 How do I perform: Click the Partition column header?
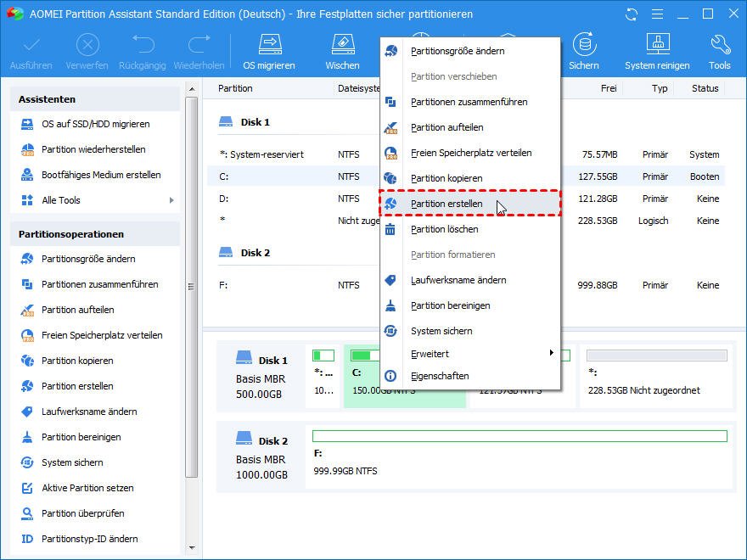tap(235, 88)
